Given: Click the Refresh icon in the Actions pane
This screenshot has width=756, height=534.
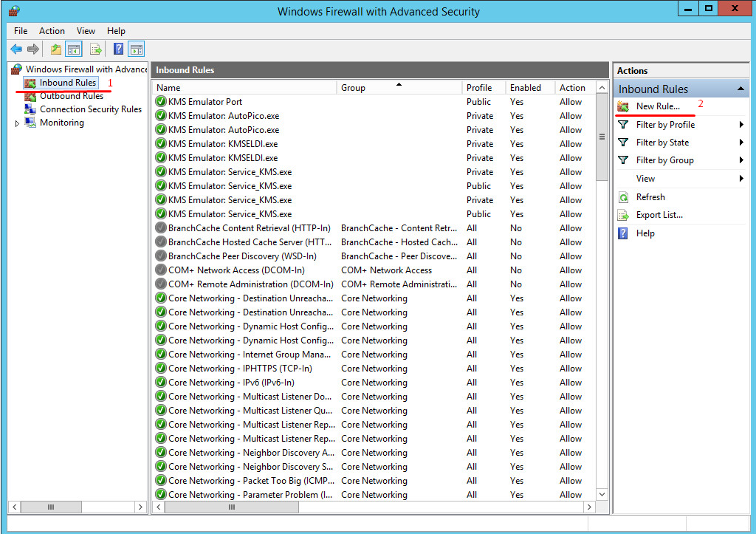Looking at the screenshot, I should coord(623,197).
